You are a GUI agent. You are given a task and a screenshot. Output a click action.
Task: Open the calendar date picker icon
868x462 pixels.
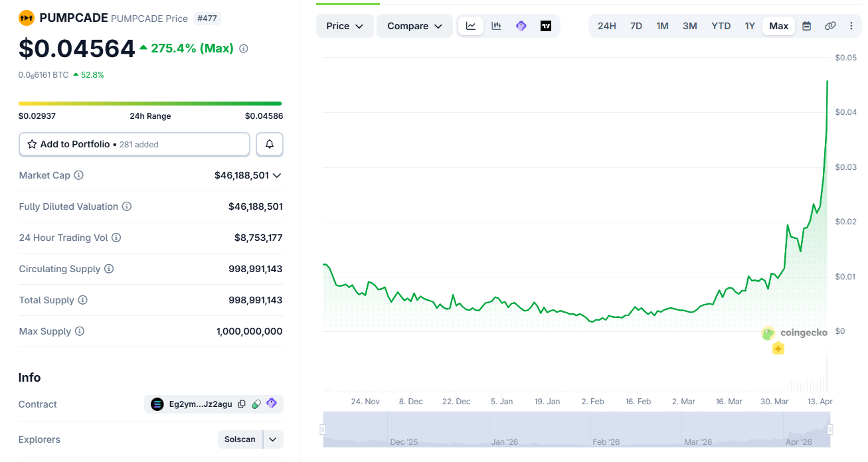pyautogui.click(x=806, y=25)
